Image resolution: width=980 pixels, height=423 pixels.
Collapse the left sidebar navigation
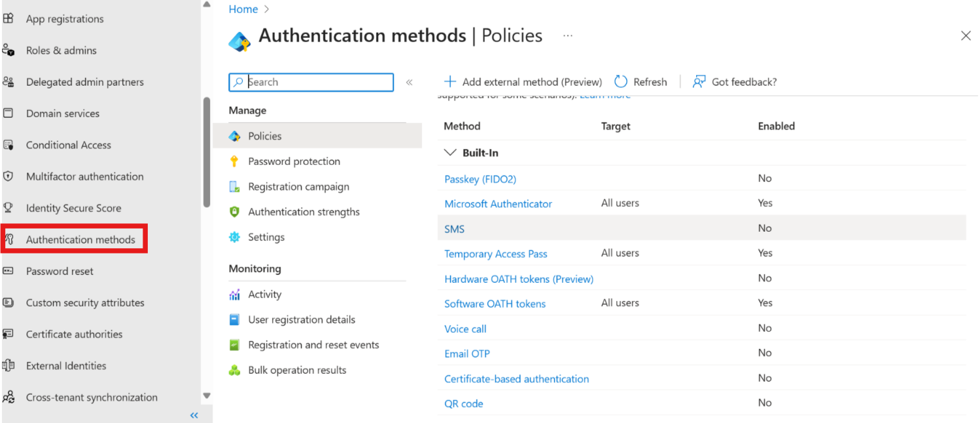[x=194, y=415]
